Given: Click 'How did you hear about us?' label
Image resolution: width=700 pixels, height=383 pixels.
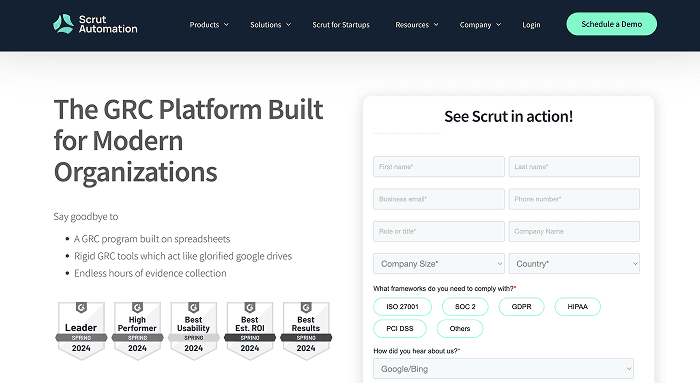Looking at the screenshot, I should click(x=417, y=351).
